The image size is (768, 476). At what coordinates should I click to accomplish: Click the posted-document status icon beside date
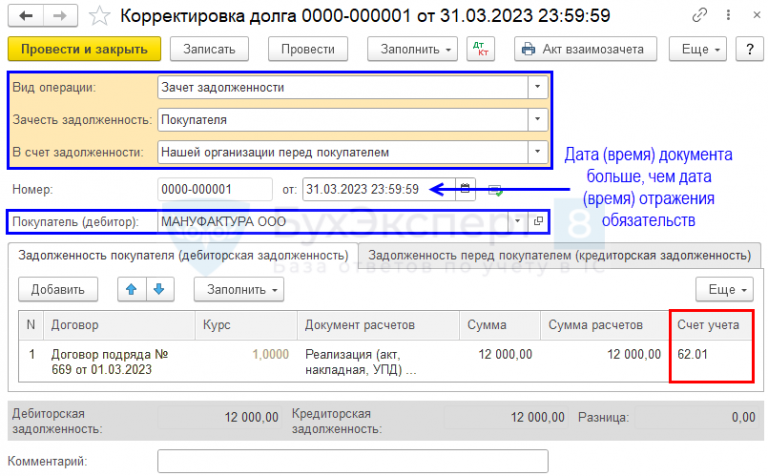coord(496,190)
